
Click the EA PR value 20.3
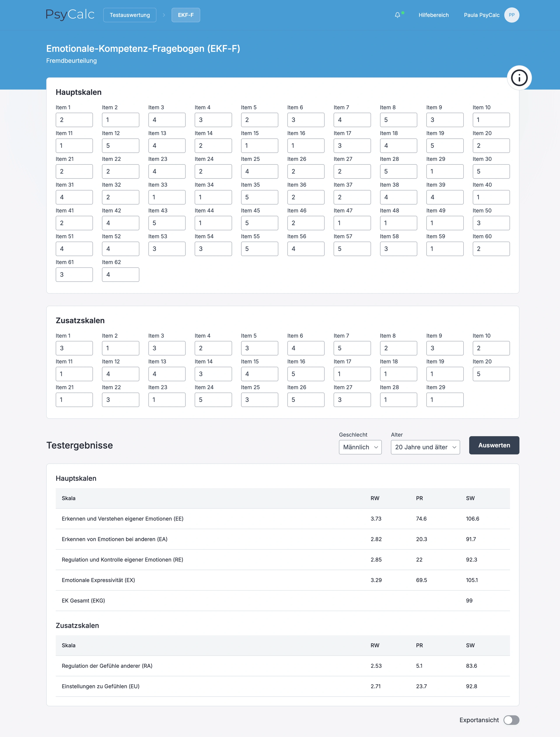[421, 539]
